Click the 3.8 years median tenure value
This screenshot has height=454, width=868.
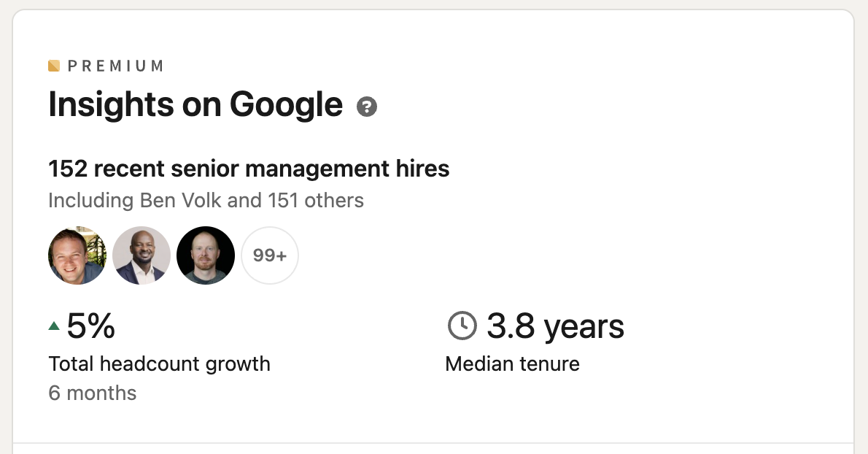555,326
